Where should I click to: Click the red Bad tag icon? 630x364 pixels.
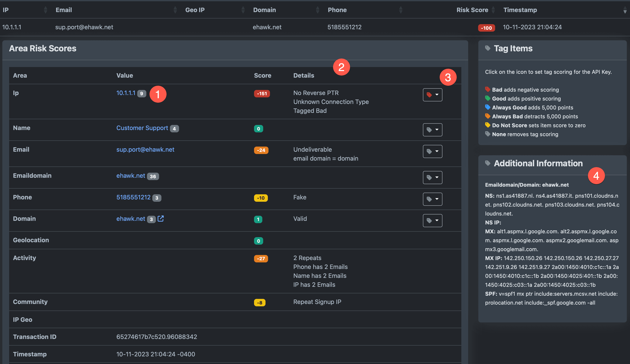tap(487, 89)
